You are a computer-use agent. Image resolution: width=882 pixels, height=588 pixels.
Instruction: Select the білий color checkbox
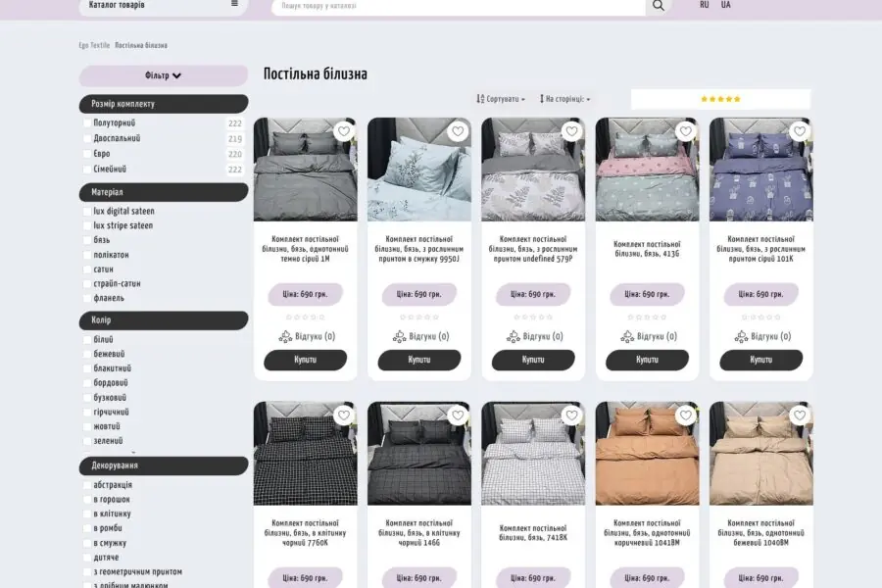tap(86, 340)
